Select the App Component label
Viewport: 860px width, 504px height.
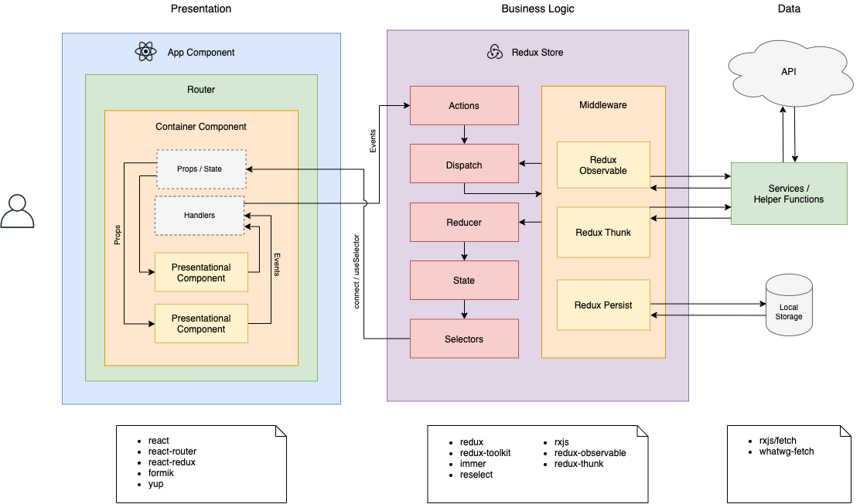point(201,52)
